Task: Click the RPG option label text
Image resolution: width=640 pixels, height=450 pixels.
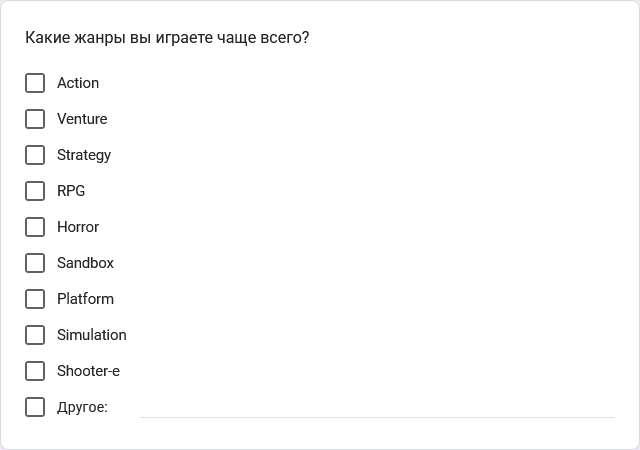Action: click(71, 191)
